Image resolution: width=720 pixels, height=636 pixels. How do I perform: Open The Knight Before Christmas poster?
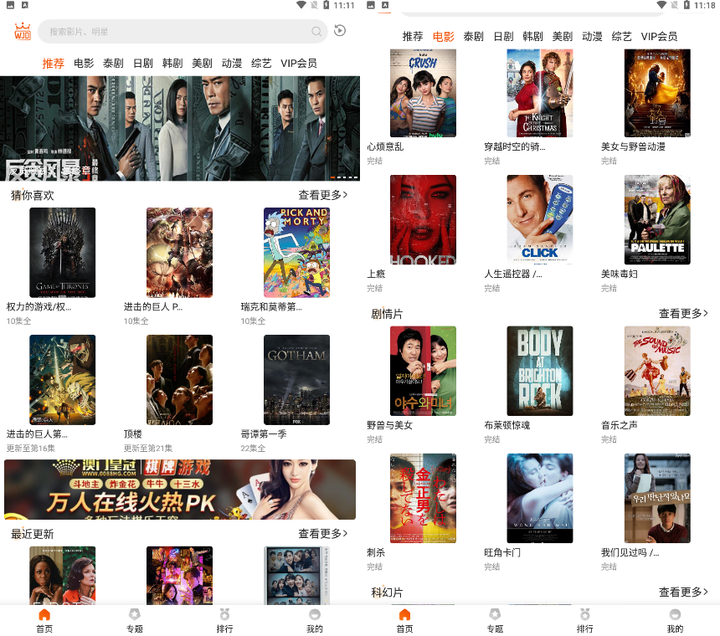point(540,93)
